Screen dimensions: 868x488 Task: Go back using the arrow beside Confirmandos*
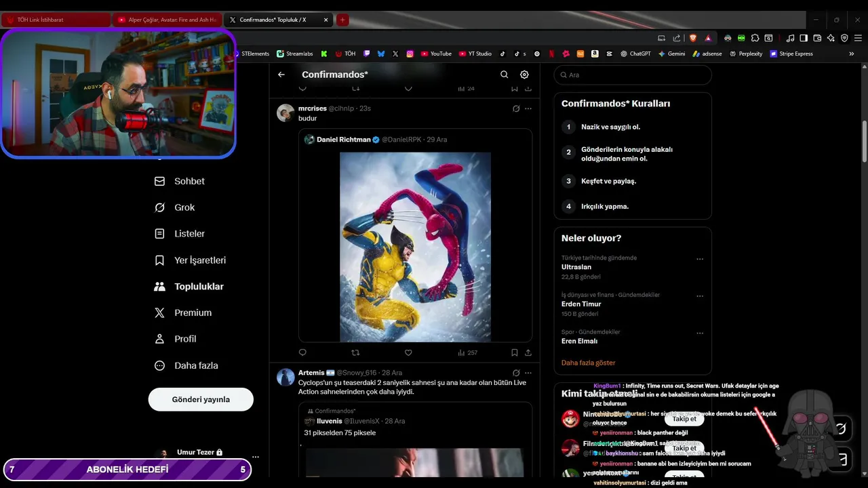(x=281, y=75)
